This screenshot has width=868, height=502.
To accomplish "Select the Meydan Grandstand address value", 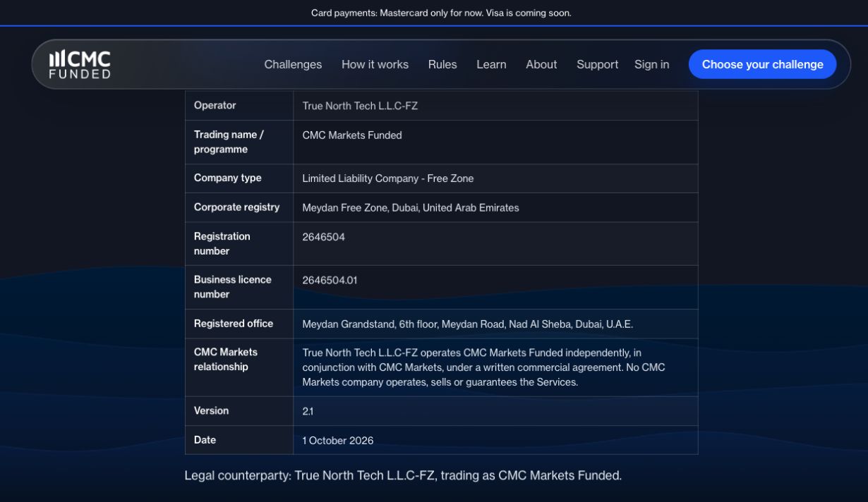I will (x=468, y=324).
